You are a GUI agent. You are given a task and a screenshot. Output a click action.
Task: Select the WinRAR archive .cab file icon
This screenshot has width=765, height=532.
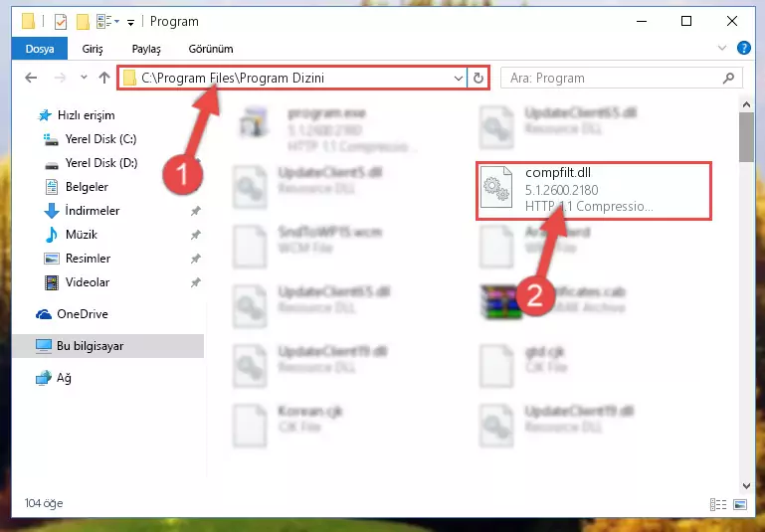tap(499, 301)
